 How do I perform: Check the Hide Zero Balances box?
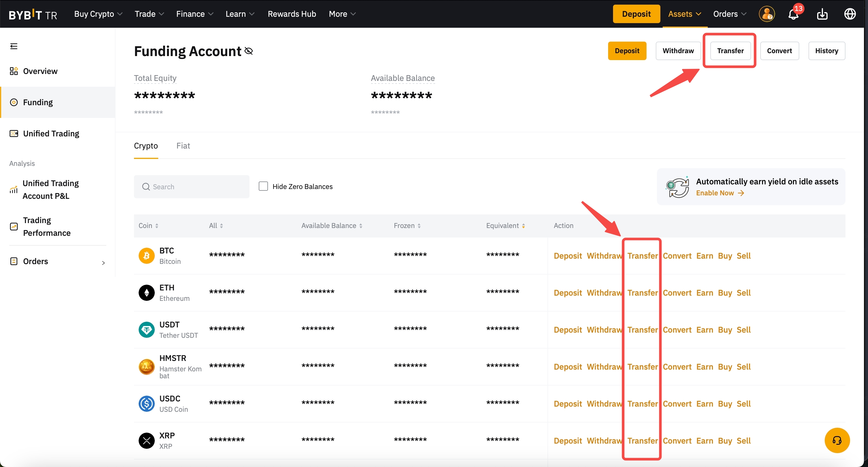point(263,186)
